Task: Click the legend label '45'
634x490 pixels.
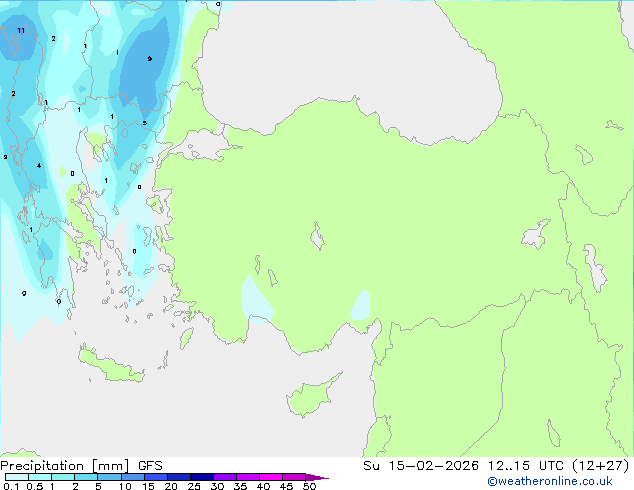Action: tap(286, 486)
